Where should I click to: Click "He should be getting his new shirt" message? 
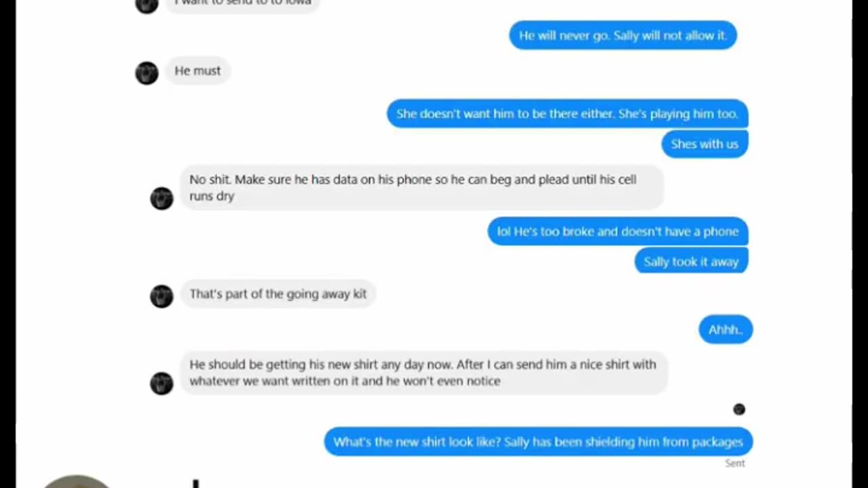tap(423, 373)
